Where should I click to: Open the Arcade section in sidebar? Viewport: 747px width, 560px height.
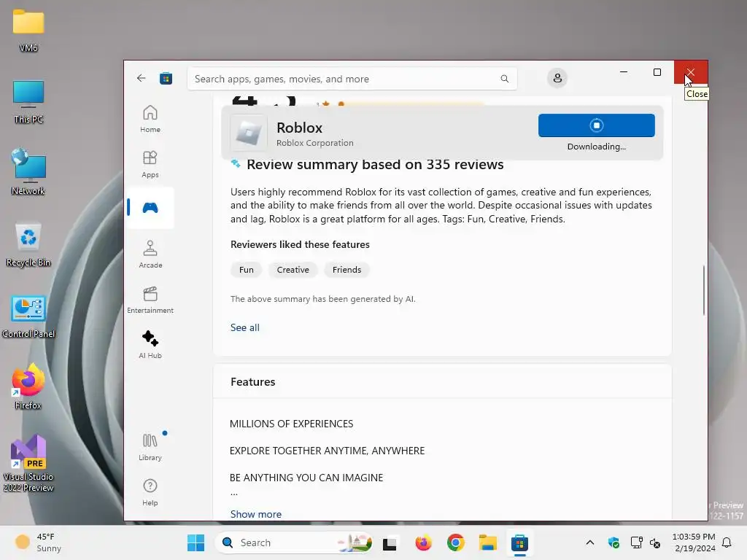pyautogui.click(x=150, y=254)
